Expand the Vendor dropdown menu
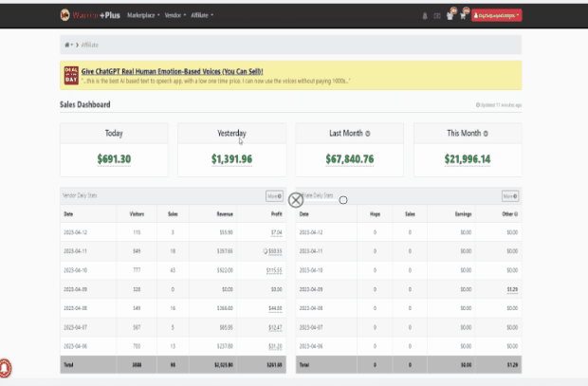 [x=176, y=15]
